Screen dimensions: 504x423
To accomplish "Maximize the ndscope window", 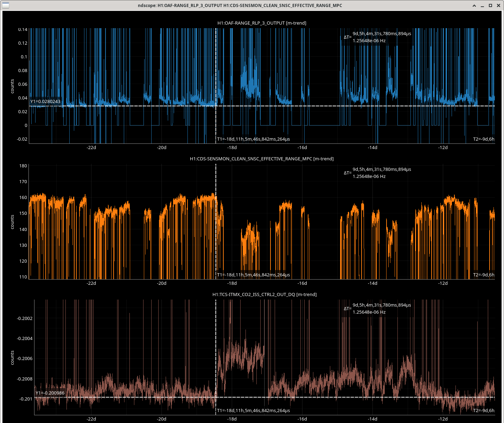I will tap(490, 5).
